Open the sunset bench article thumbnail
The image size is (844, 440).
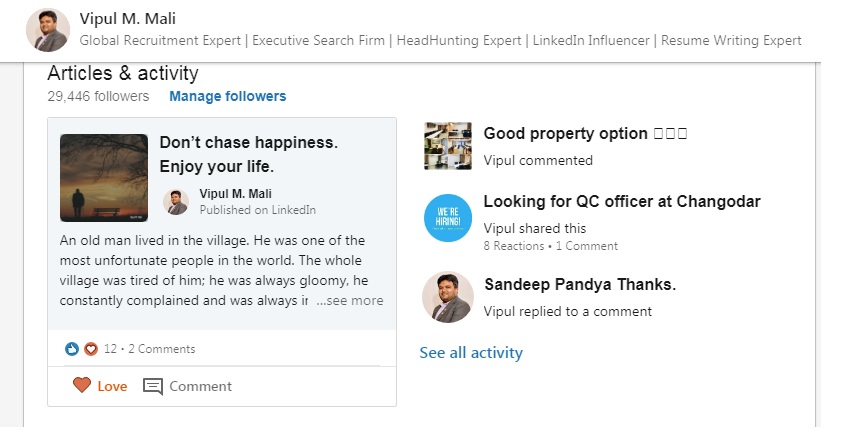tap(104, 177)
